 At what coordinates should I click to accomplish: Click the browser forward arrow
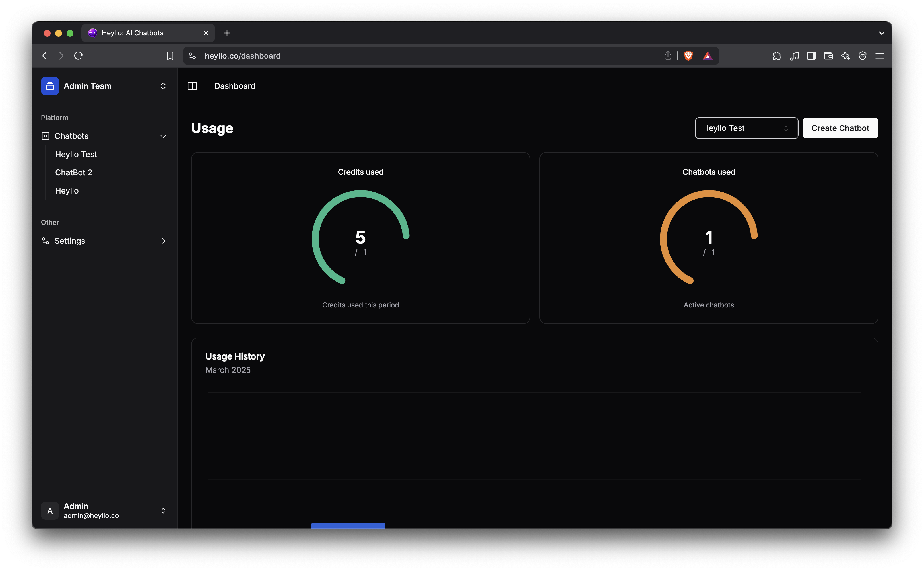point(61,56)
